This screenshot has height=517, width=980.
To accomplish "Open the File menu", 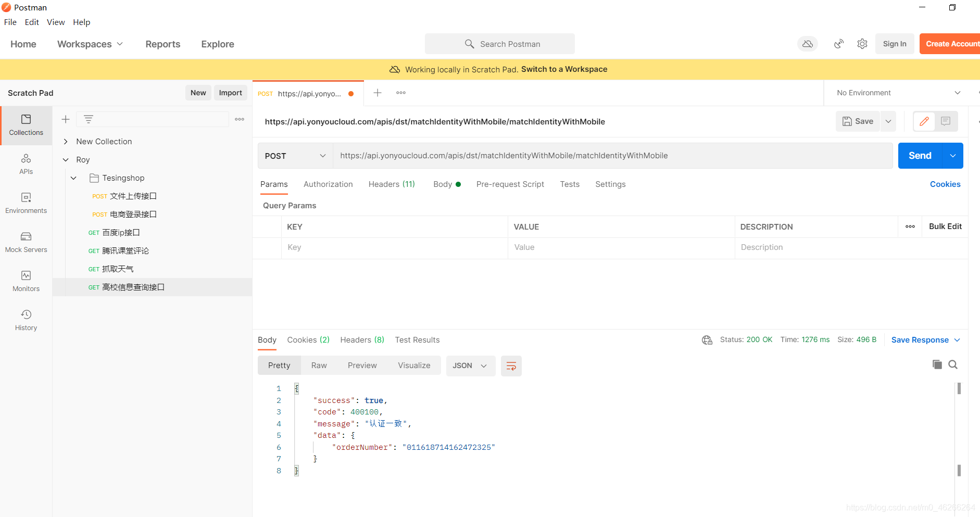I will coord(10,22).
